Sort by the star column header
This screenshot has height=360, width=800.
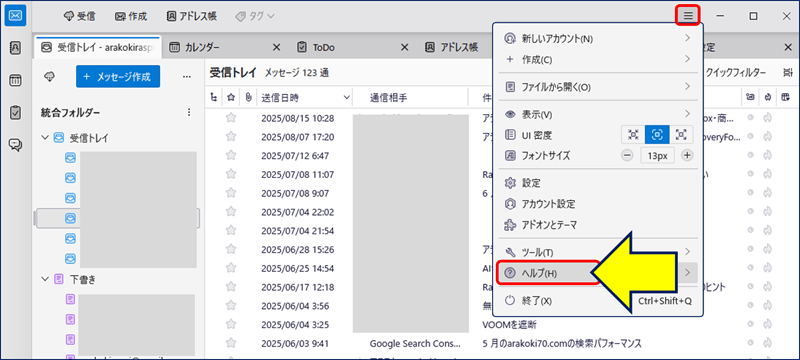(x=231, y=97)
